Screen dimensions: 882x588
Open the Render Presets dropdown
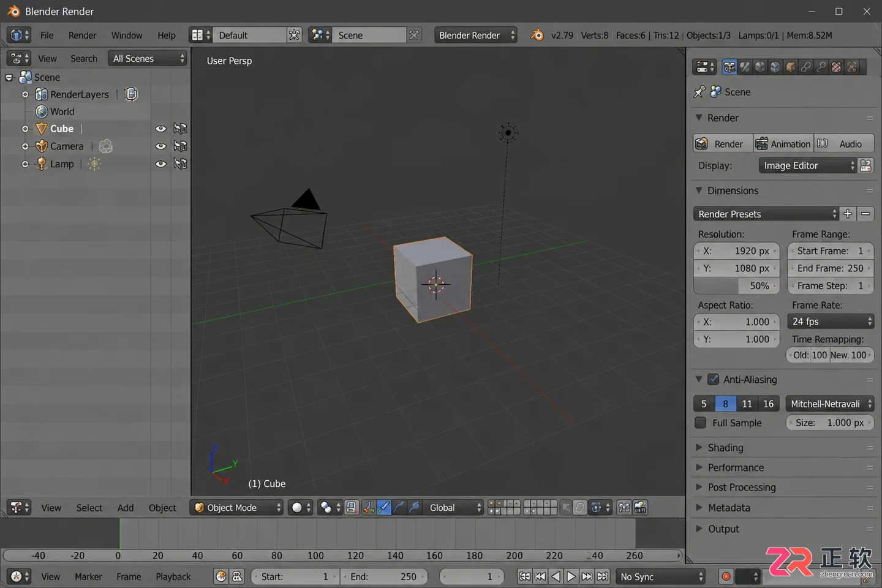click(766, 214)
